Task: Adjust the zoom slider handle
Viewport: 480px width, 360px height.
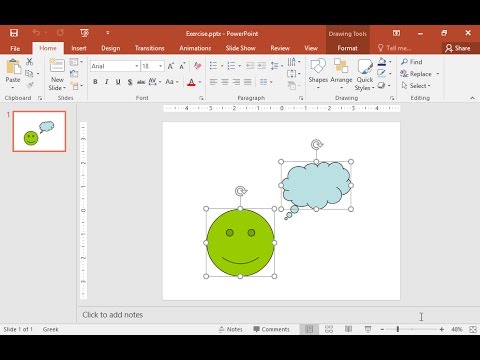Action: click(398, 329)
